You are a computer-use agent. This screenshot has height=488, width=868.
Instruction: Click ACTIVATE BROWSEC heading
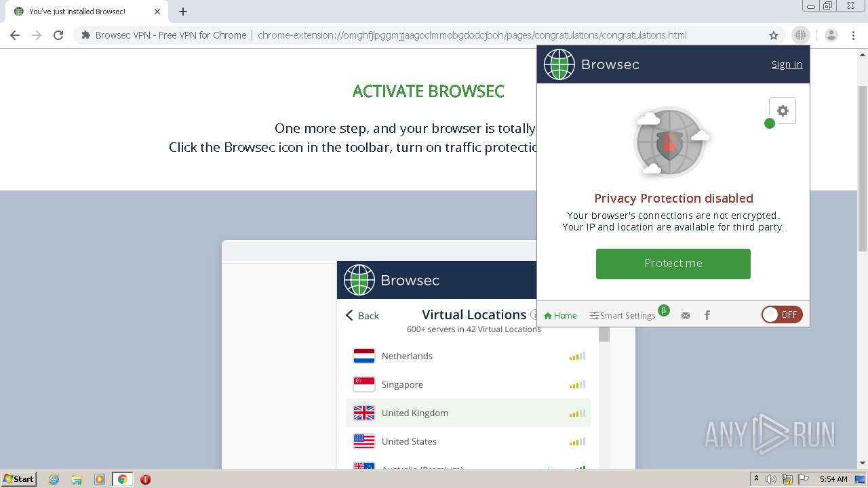[x=429, y=91]
